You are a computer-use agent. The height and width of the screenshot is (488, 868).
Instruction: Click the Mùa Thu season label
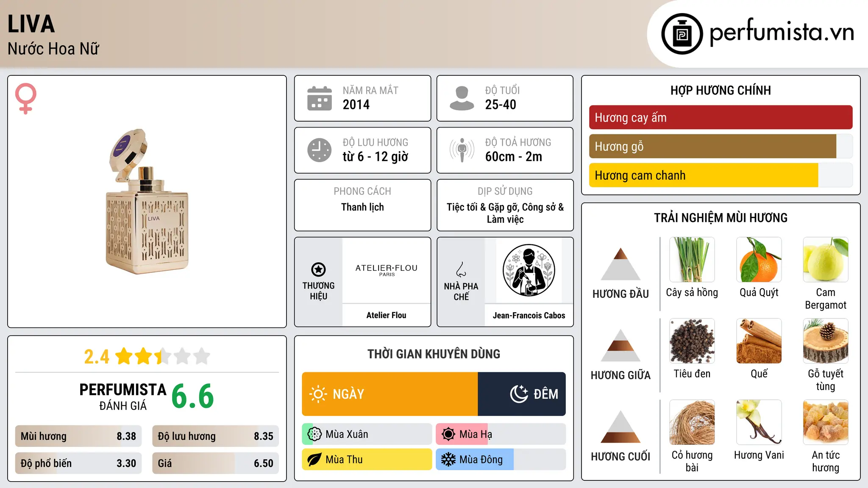344,460
